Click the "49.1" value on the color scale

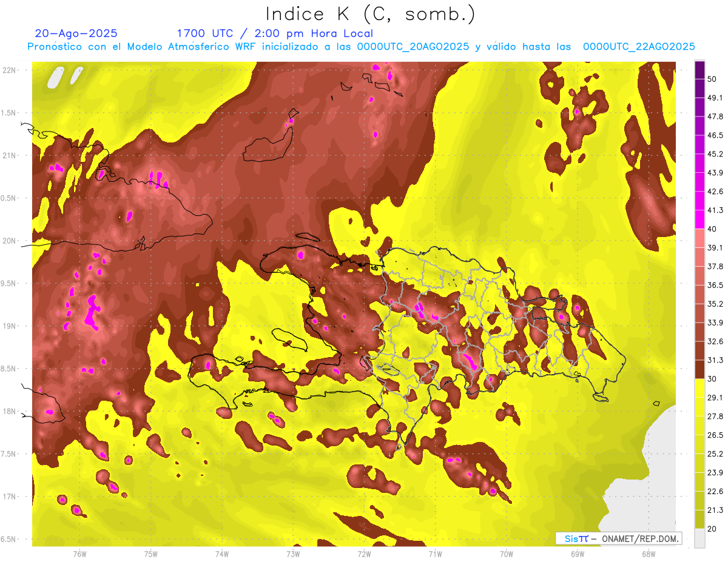click(x=715, y=98)
